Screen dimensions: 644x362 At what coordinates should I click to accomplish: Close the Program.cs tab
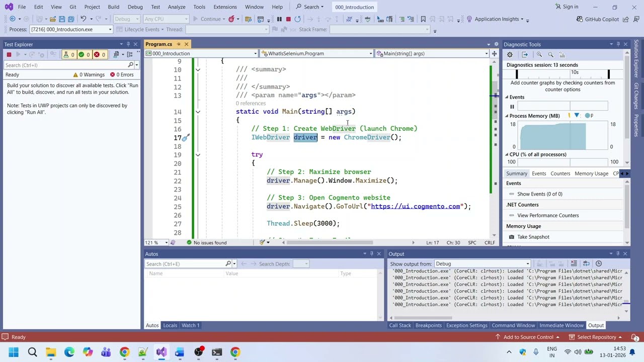click(x=186, y=44)
